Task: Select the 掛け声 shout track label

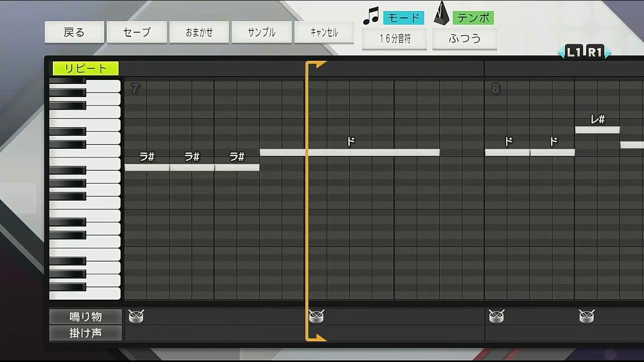Action: 86,333
